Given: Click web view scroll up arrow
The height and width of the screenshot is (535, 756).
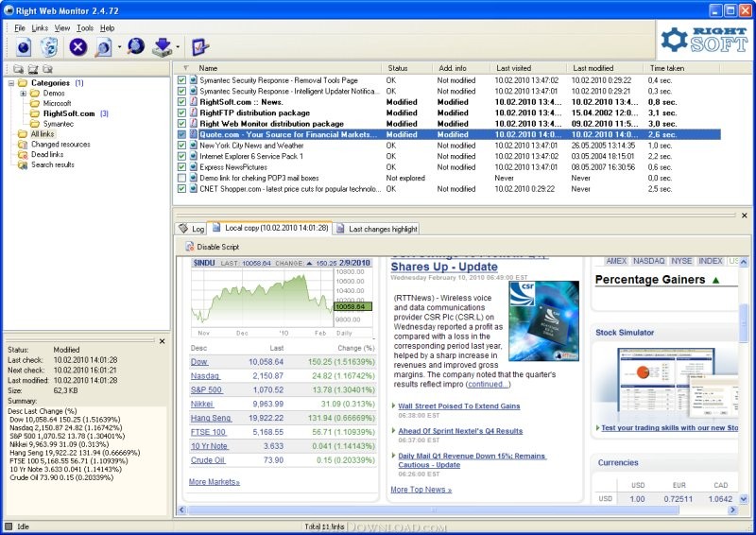Looking at the screenshot, I should (744, 262).
